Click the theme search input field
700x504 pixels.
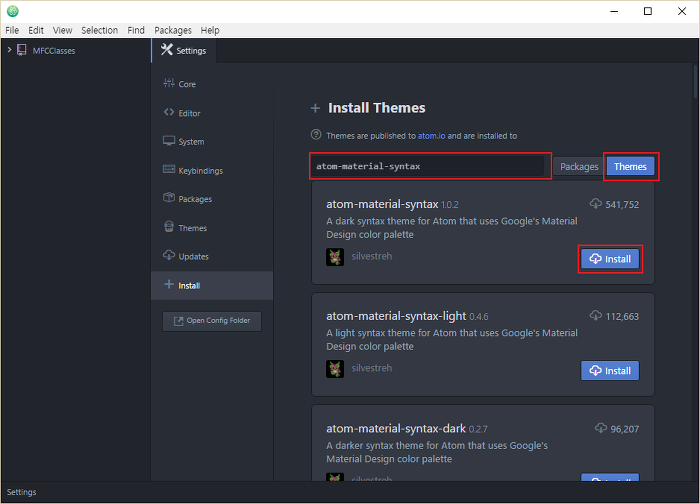click(427, 166)
